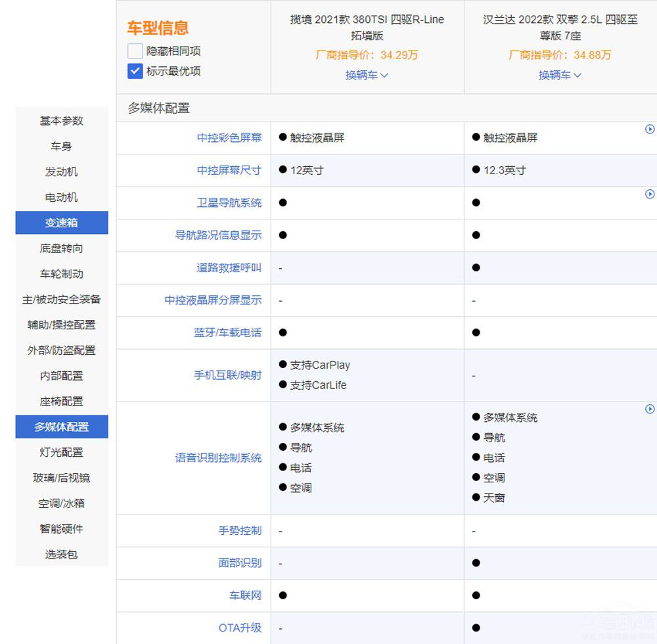The width and height of the screenshot is (657, 644).
Task: Click the 面部识别 row link
Action: click(x=240, y=563)
